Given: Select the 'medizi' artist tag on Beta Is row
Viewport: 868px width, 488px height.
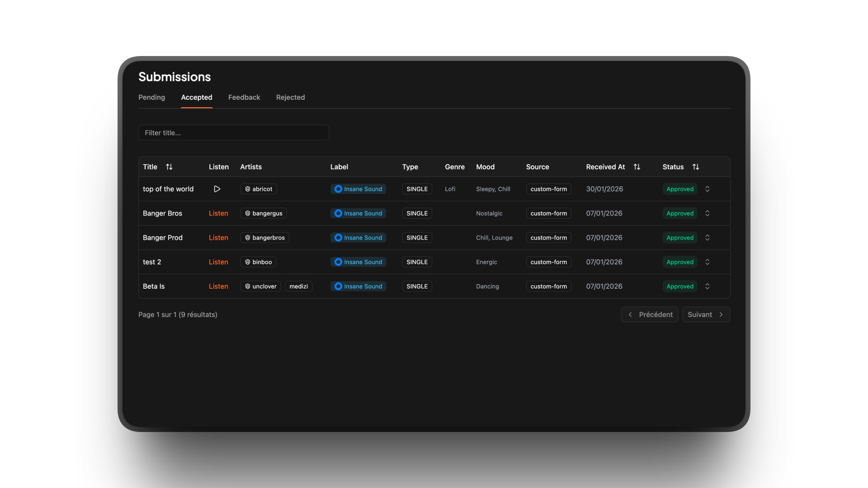Looking at the screenshot, I should click(x=298, y=286).
